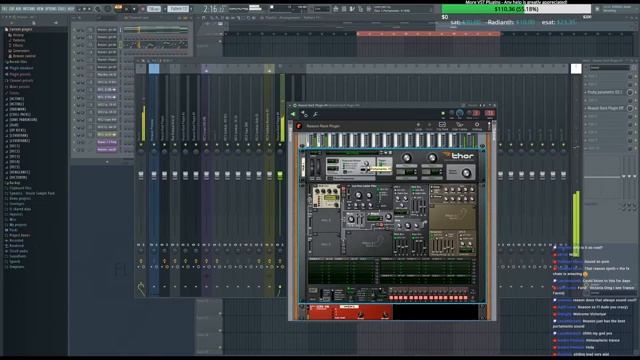This screenshot has width=640, height=360.
Task: Select Soundfonts in browser
Action: point(18,256)
